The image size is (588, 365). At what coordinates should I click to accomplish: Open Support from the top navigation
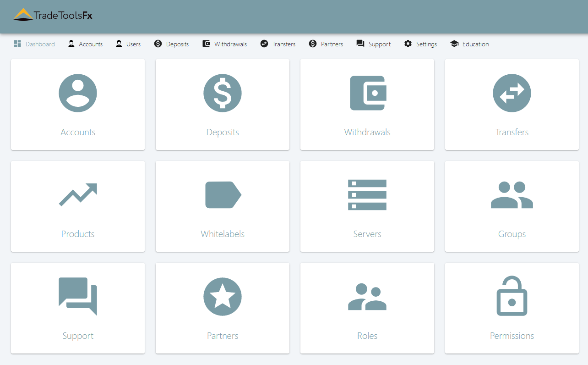[373, 44]
